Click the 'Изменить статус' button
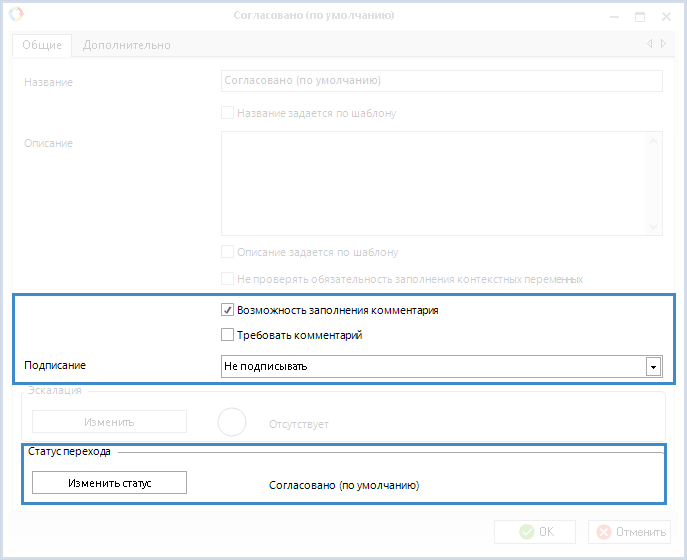 pos(109,483)
